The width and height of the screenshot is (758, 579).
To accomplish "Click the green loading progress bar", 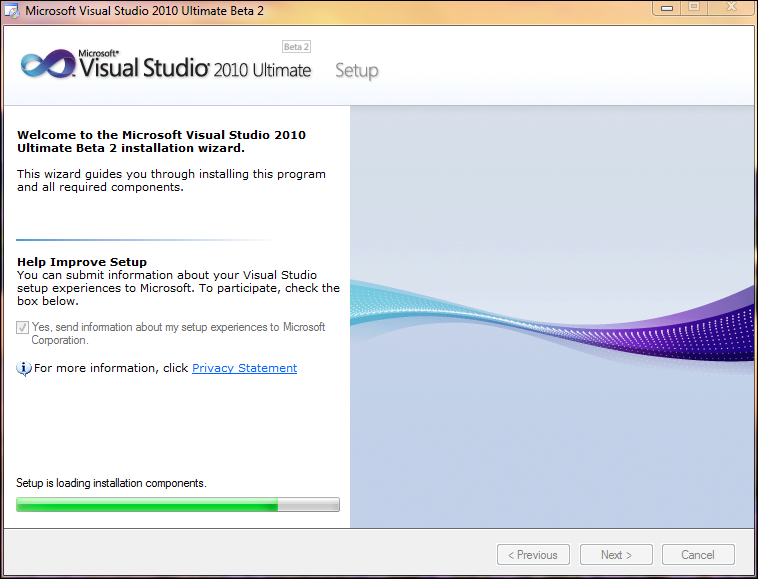I will pyautogui.click(x=178, y=505).
